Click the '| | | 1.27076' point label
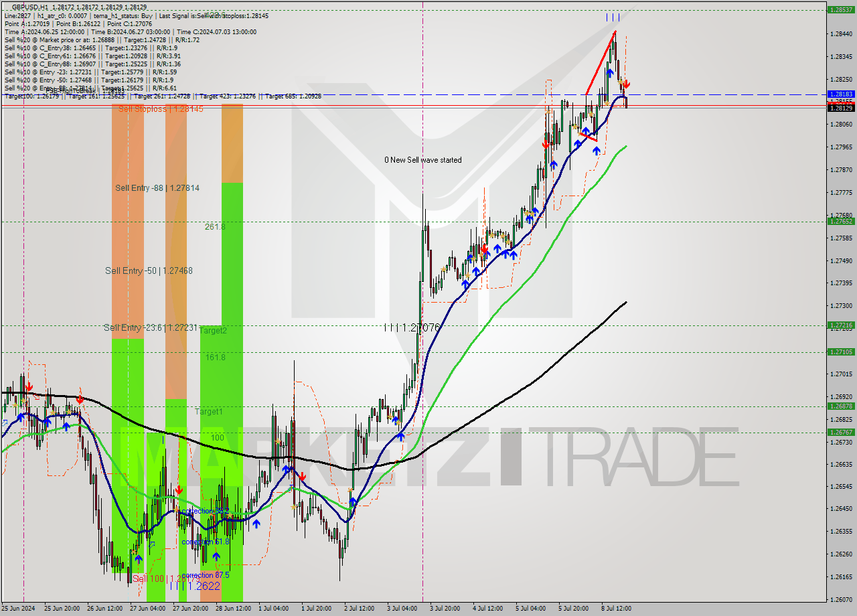The width and height of the screenshot is (857, 616). (412, 327)
